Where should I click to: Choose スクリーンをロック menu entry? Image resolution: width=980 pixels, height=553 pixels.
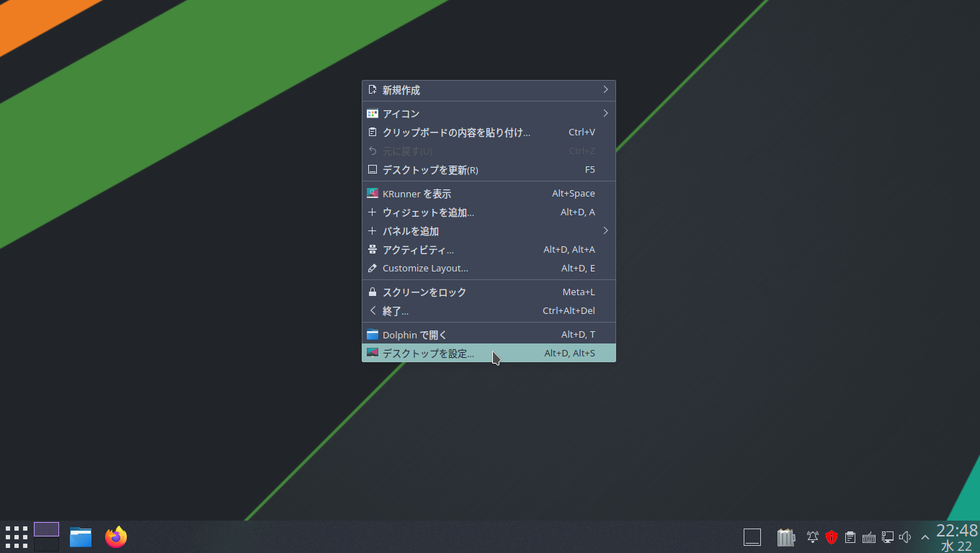tap(489, 292)
